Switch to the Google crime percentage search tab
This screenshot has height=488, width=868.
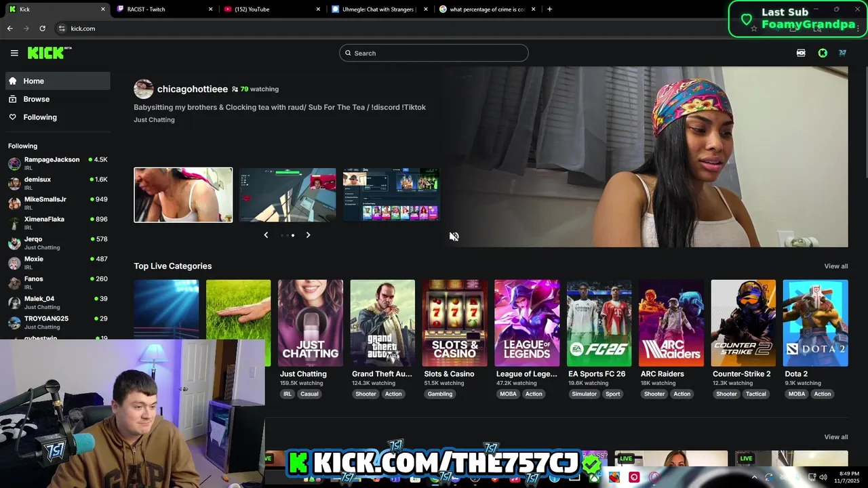click(x=488, y=9)
